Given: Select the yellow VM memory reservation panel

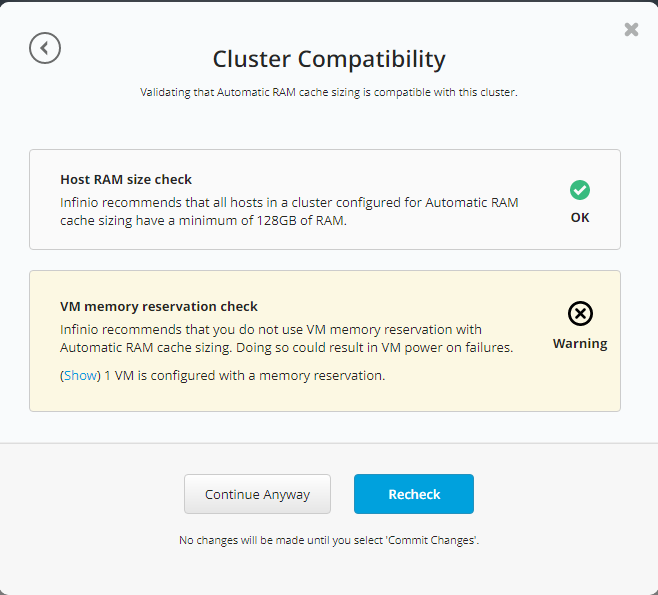Looking at the screenshot, I should pyautogui.click(x=325, y=341).
